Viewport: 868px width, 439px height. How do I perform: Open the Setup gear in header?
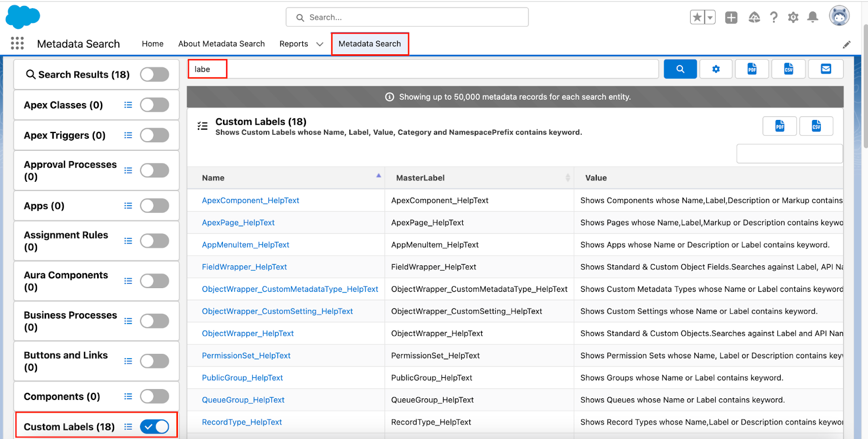pyautogui.click(x=793, y=17)
